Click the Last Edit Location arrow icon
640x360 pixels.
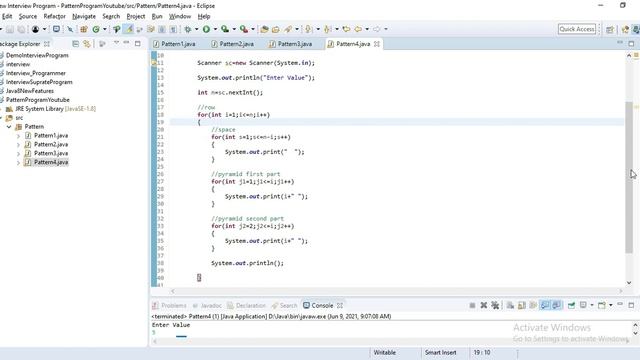click(x=347, y=29)
